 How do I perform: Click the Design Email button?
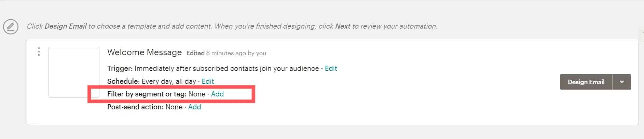(x=586, y=82)
